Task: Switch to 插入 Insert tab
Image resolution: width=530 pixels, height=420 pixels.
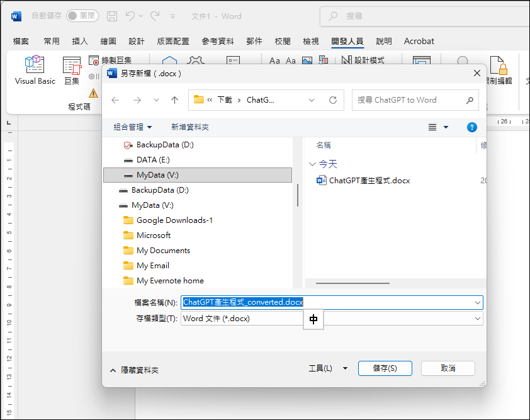Action: click(80, 42)
